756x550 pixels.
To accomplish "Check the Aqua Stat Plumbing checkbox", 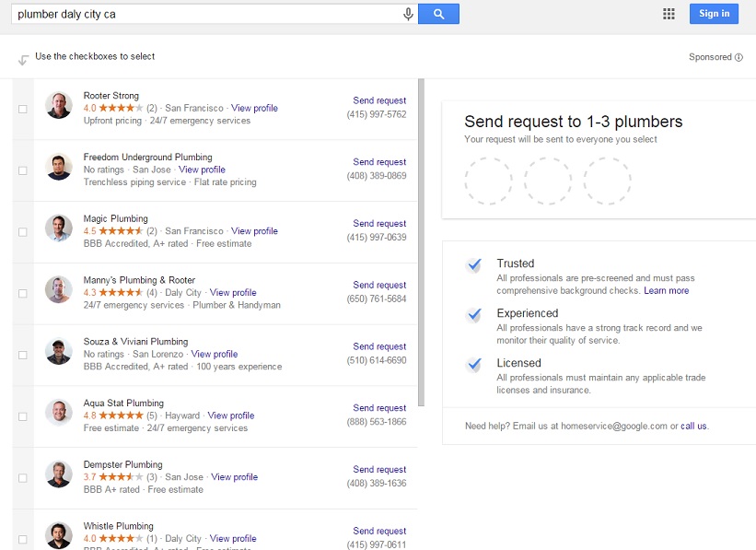I will coord(23,416).
